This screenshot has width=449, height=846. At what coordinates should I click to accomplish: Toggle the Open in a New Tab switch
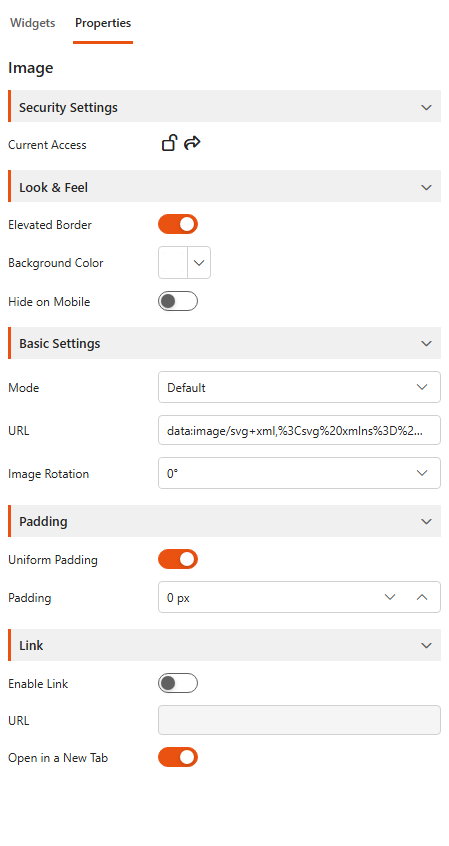point(178,758)
